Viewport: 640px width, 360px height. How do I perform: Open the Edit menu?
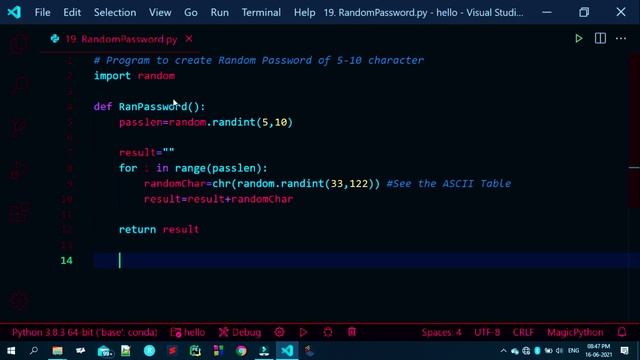click(x=72, y=13)
